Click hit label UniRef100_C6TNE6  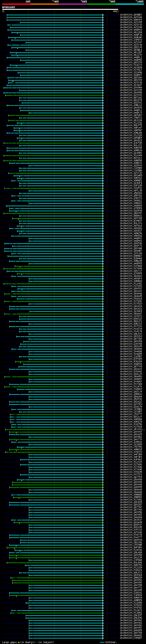131,409
